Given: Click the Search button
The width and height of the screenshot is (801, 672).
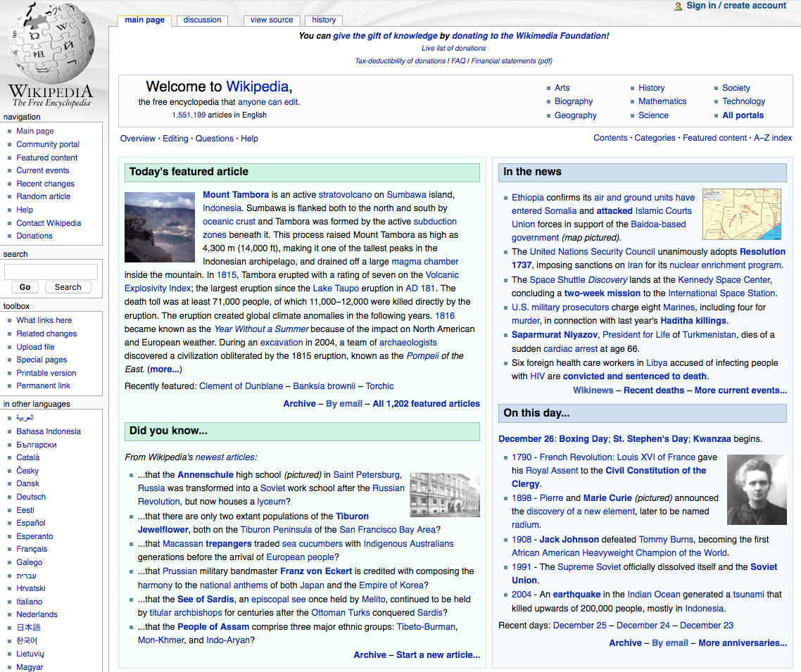Looking at the screenshot, I should pos(68,287).
